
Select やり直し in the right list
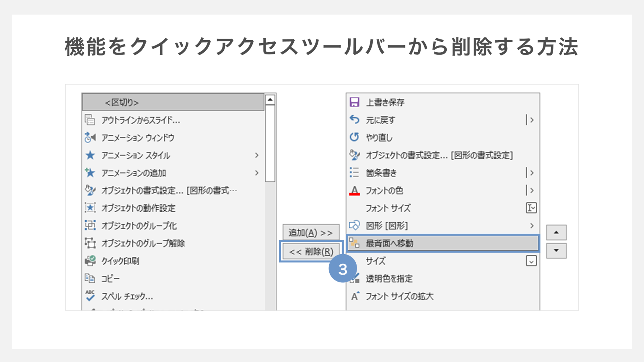point(443,138)
